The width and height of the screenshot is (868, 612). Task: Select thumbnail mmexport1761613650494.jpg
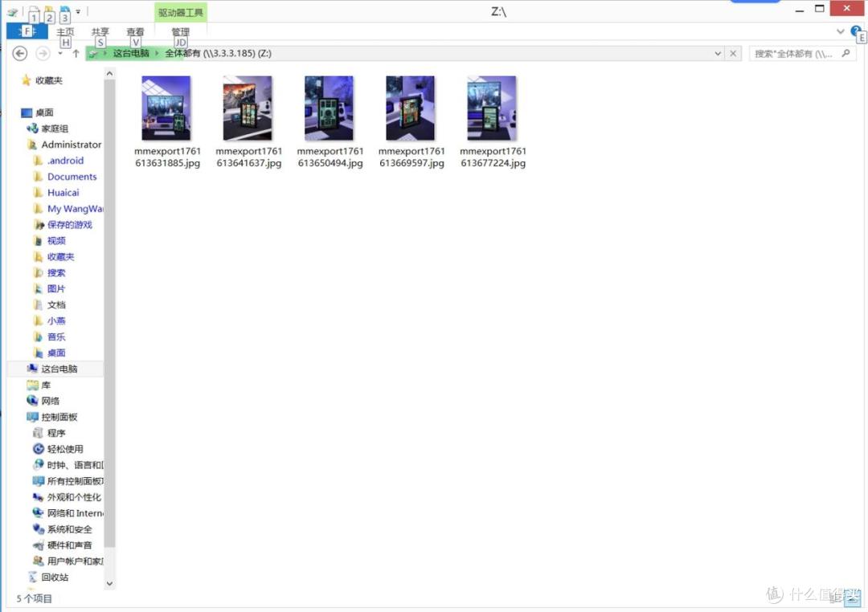329,108
